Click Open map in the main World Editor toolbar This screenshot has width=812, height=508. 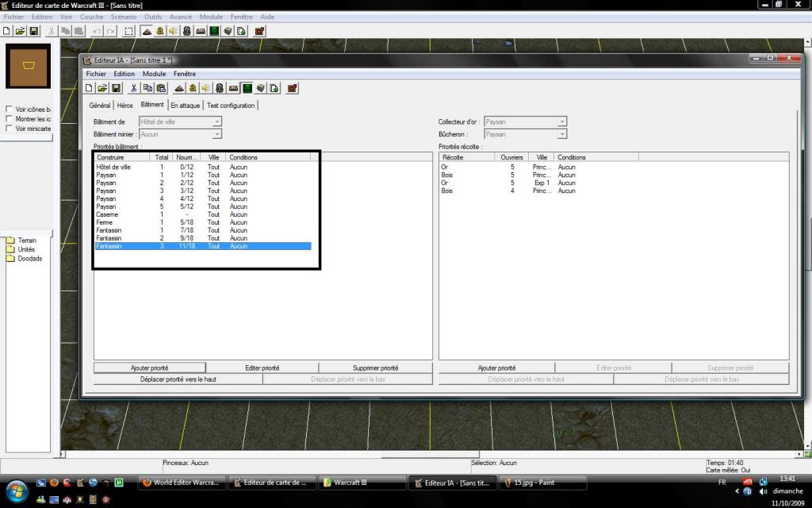(20, 31)
